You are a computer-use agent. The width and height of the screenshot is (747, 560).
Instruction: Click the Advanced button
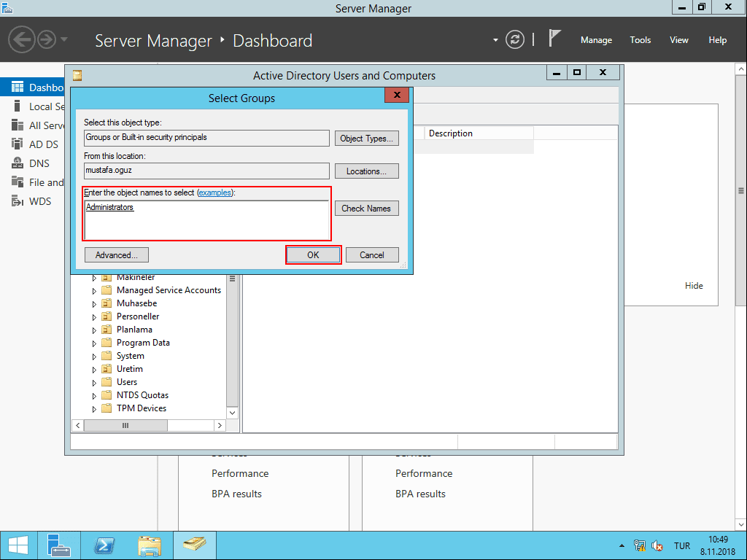tap(116, 255)
